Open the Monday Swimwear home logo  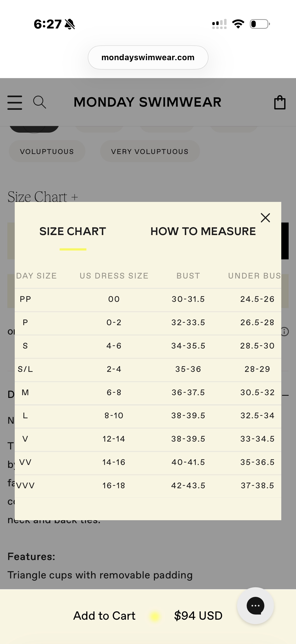pos(147,102)
